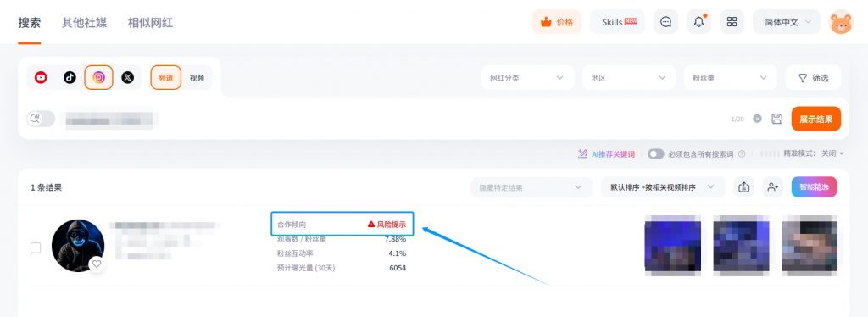This screenshot has height=317, width=868.
Task: Open the first video thumbnail
Action: click(672, 246)
